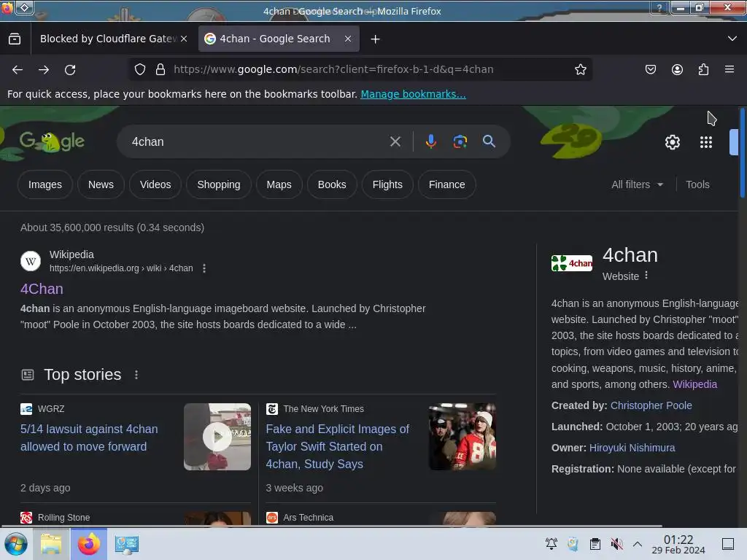Click the 4chan logo in knowledge panel
Image resolution: width=747 pixels, height=560 pixels.
[x=572, y=262]
